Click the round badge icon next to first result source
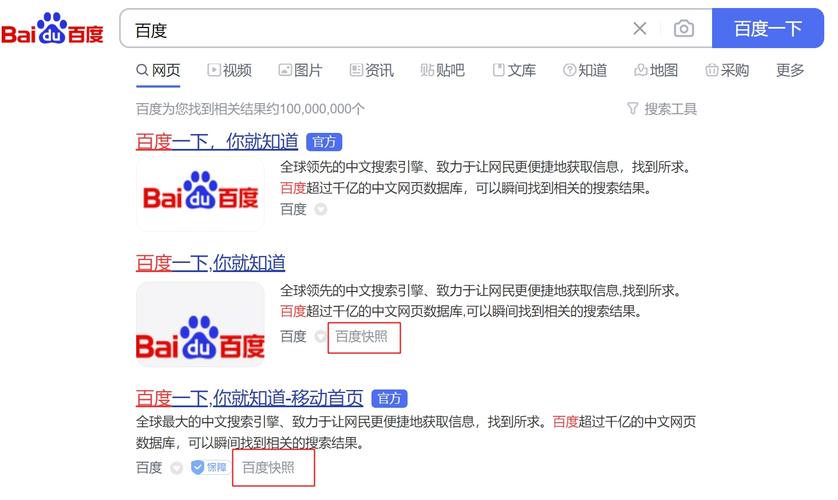The image size is (838, 500). (x=321, y=209)
